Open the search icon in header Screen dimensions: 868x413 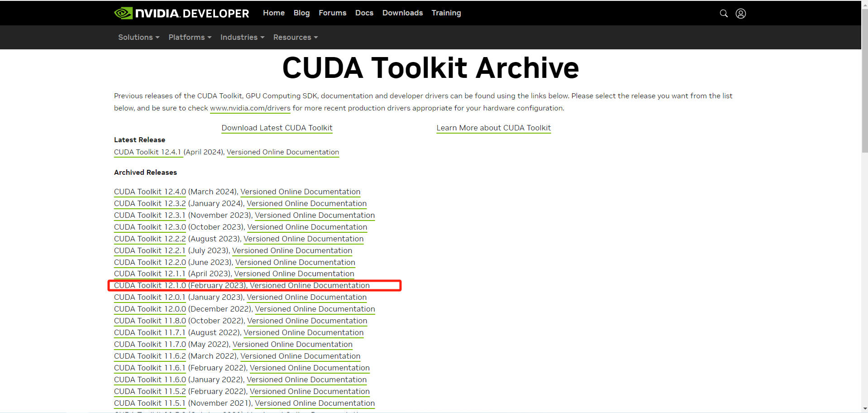tap(724, 14)
